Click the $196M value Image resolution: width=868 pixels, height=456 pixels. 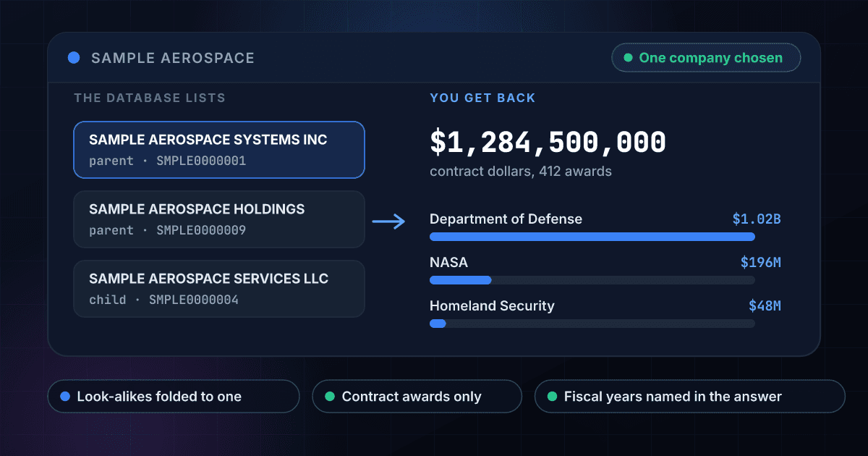[x=761, y=262]
